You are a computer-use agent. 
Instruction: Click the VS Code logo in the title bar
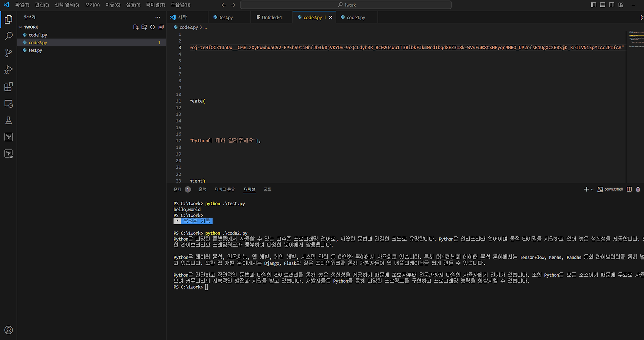coord(6,5)
